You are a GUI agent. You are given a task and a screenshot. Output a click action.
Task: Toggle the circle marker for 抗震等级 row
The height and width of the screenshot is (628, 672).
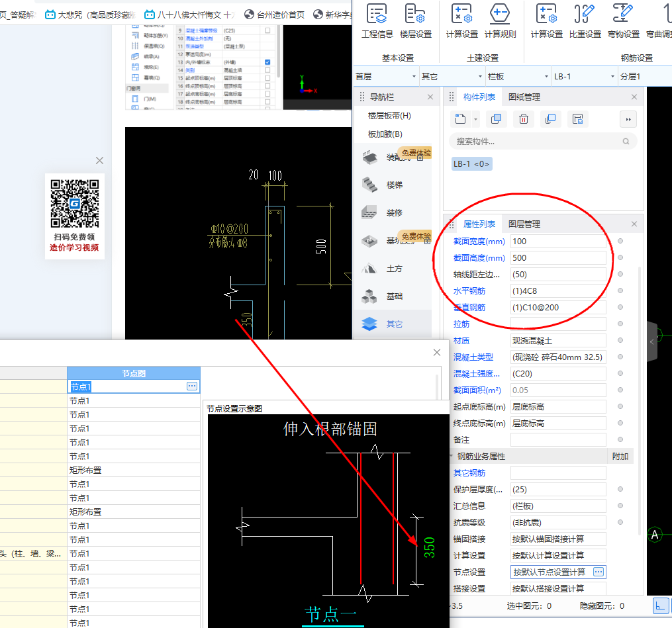coord(620,522)
